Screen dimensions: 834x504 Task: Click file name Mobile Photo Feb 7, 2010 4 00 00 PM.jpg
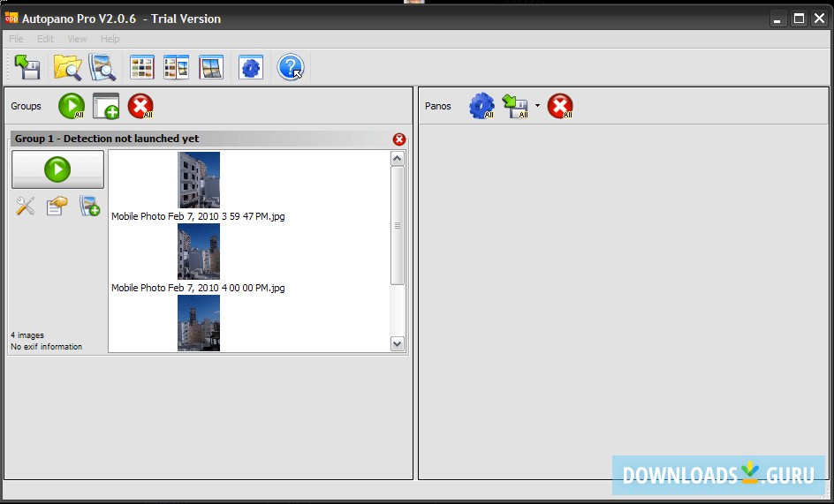198,288
